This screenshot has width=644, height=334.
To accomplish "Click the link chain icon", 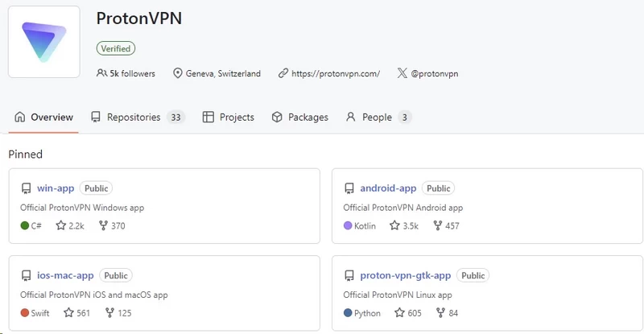I will 283,73.
